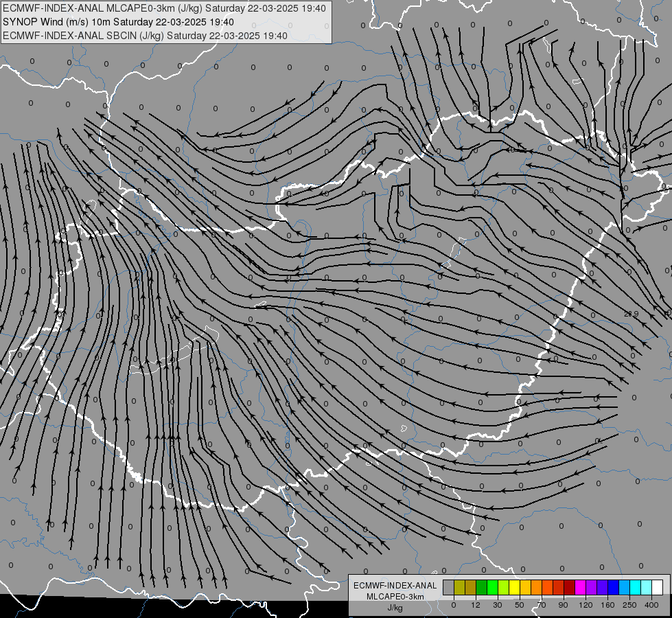Click the legend value label 12
Image resolution: width=672 pixels, height=618 pixels.
coord(476,605)
